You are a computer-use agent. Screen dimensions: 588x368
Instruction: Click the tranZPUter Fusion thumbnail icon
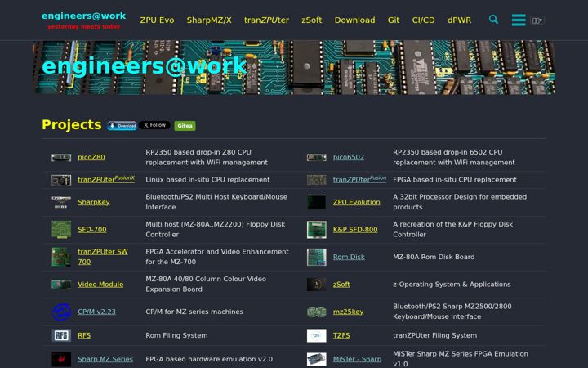[x=317, y=180]
